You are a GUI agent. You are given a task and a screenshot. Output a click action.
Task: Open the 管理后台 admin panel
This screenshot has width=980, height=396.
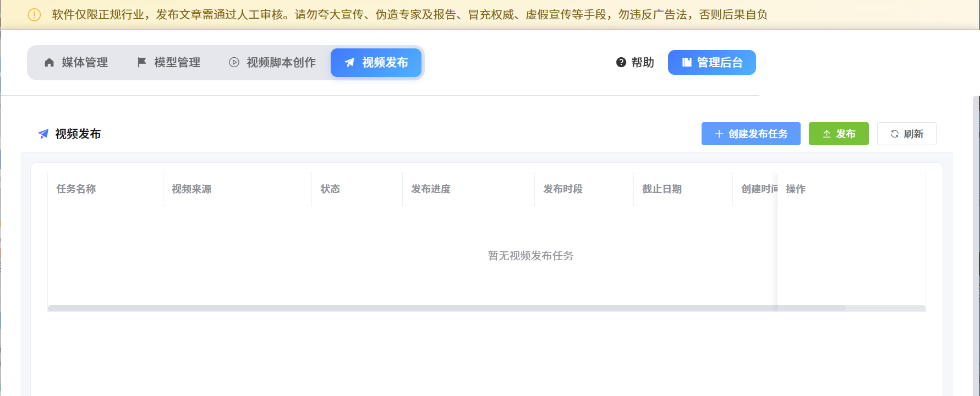click(x=712, y=63)
